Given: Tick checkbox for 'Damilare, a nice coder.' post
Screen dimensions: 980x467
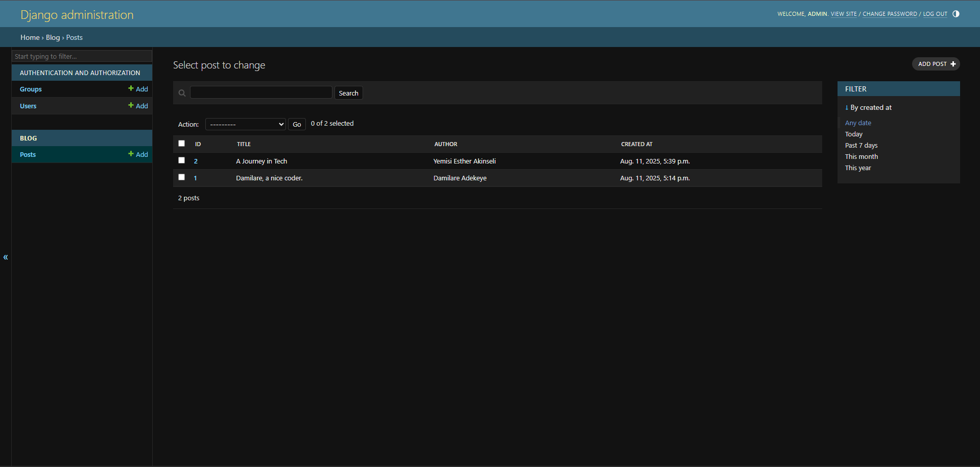Looking at the screenshot, I should 181,177.
